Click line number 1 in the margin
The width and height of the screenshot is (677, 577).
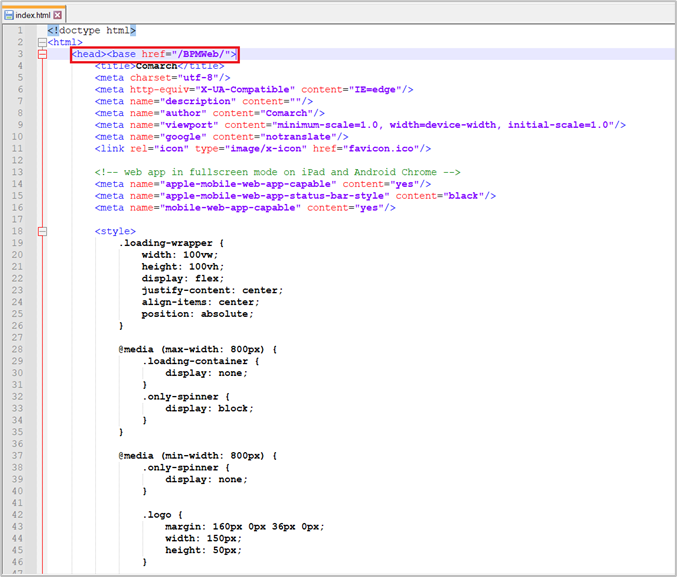pos(19,31)
